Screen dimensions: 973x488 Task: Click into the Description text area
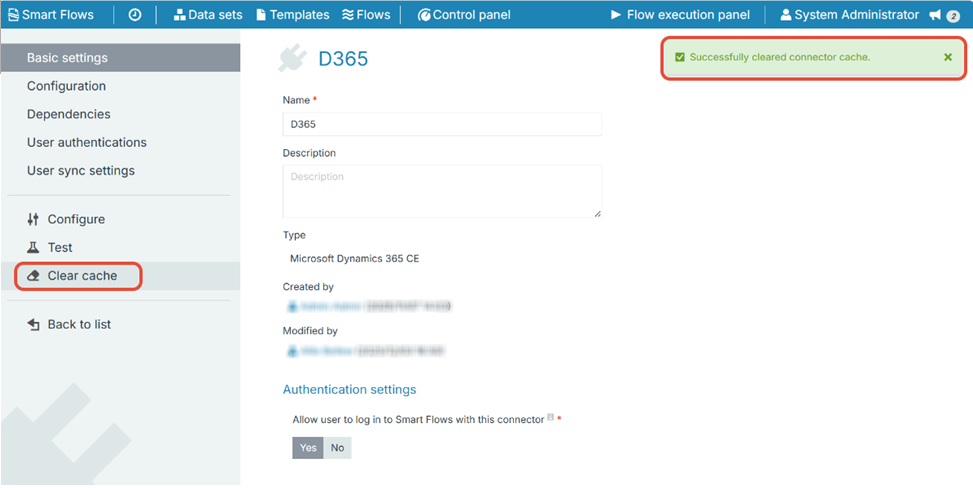pyautogui.click(x=442, y=191)
